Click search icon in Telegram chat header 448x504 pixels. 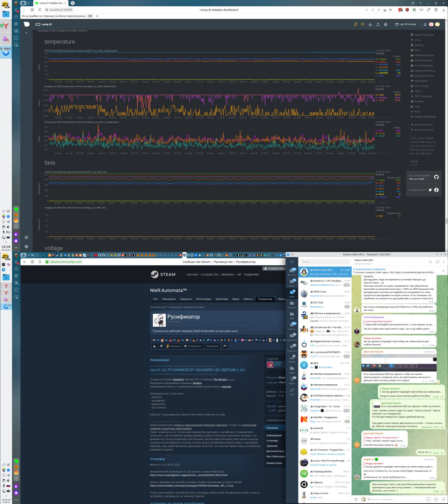click(430, 262)
